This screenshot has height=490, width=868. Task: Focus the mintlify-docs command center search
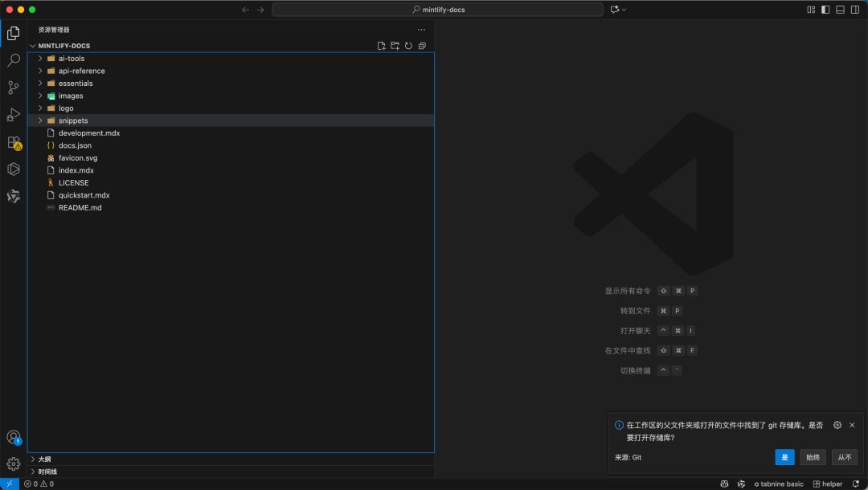pos(437,10)
